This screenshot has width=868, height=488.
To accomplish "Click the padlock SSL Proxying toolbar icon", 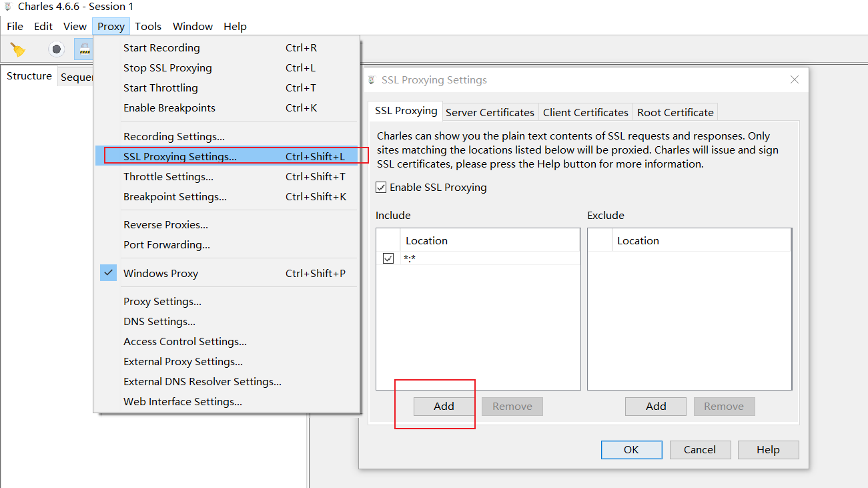I will click(84, 49).
